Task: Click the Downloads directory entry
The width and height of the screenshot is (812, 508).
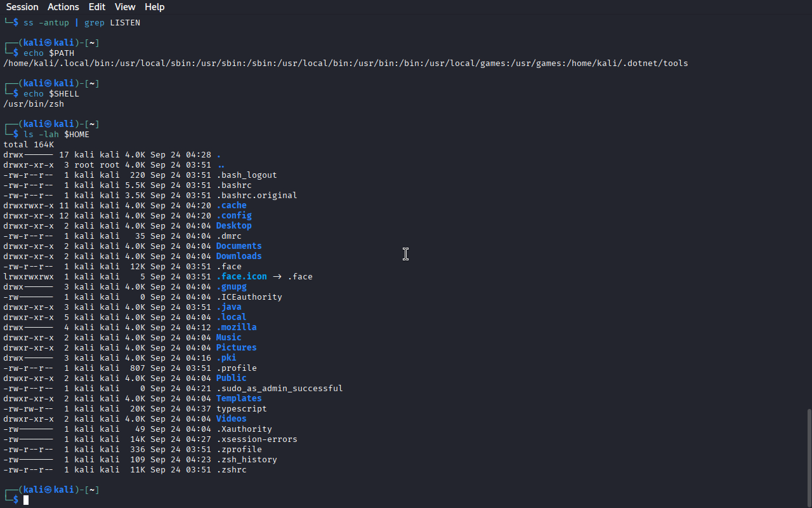Action: 239,256
